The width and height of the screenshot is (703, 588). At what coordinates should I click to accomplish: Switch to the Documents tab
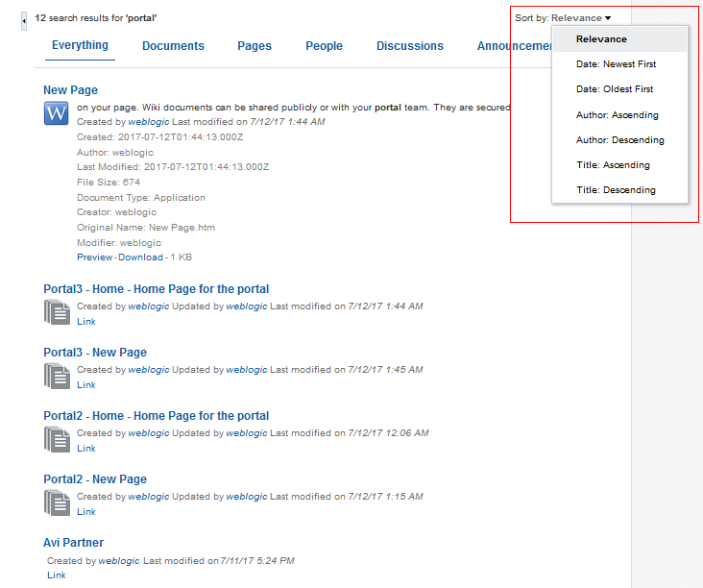coord(173,46)
